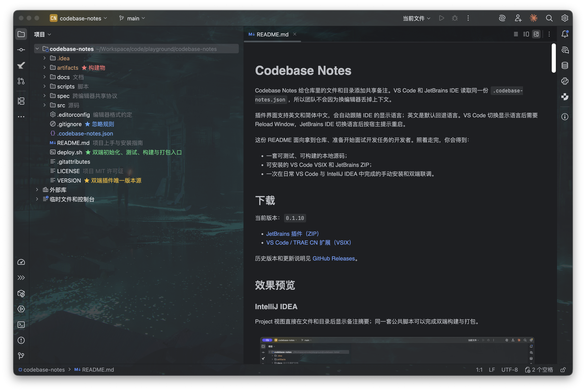Select .gitignore file in tree

point(69,124)
